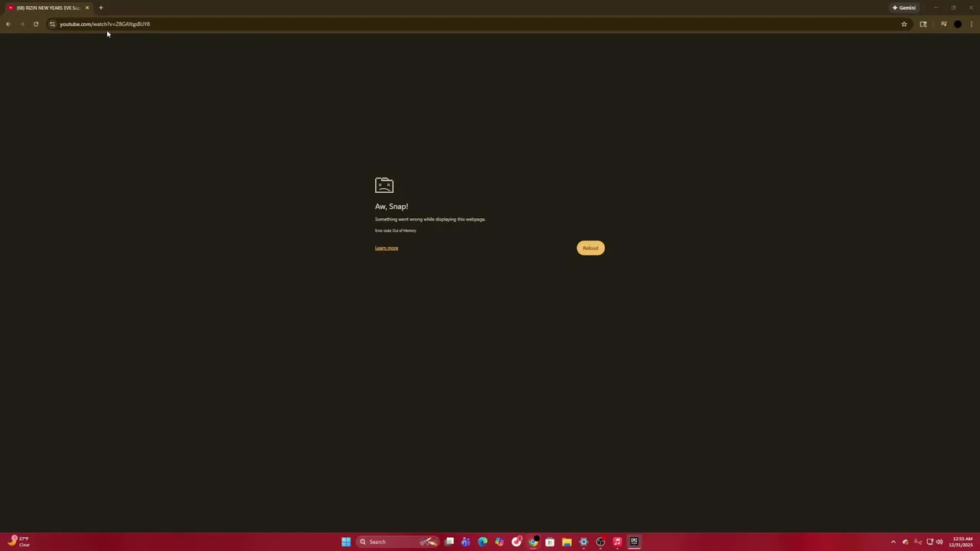Click the 'Aw, Snap!' heading text
The height and width of the screenshot is (551, 980).
click(391, 207)
